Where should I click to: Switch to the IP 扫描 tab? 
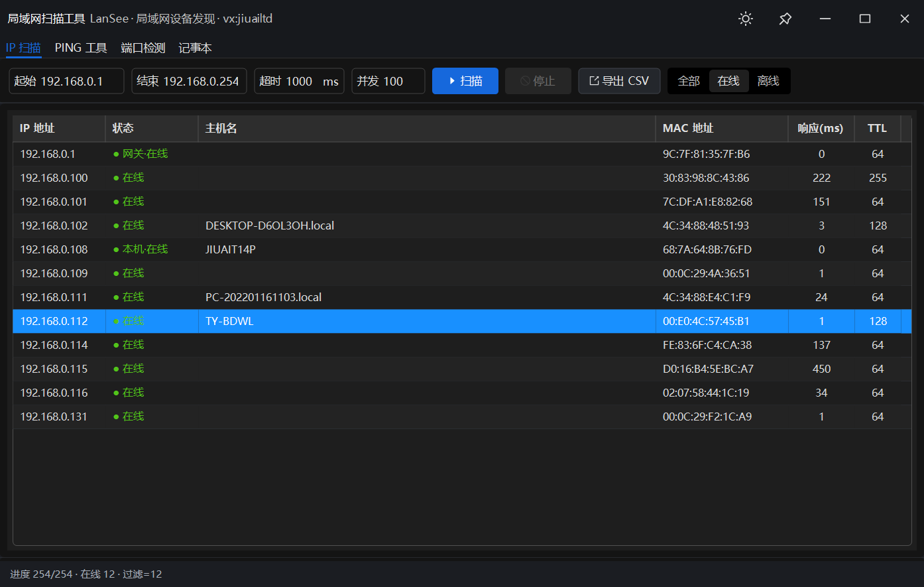23,48
